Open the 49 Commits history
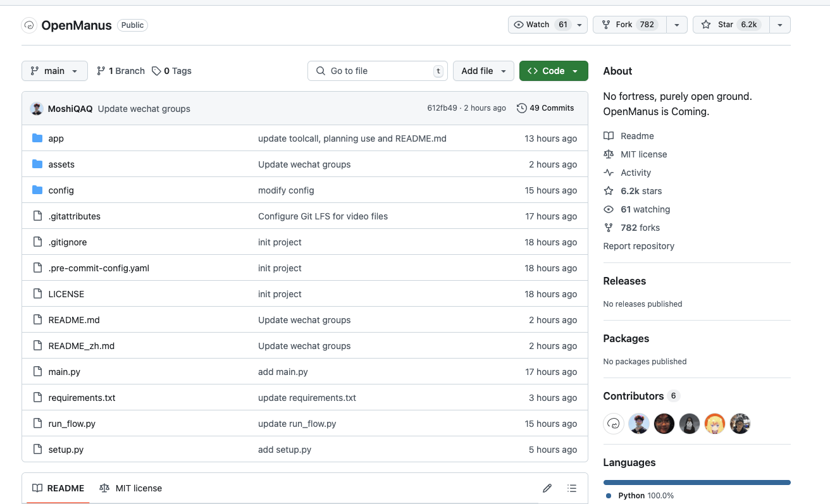 pos(545,108)
